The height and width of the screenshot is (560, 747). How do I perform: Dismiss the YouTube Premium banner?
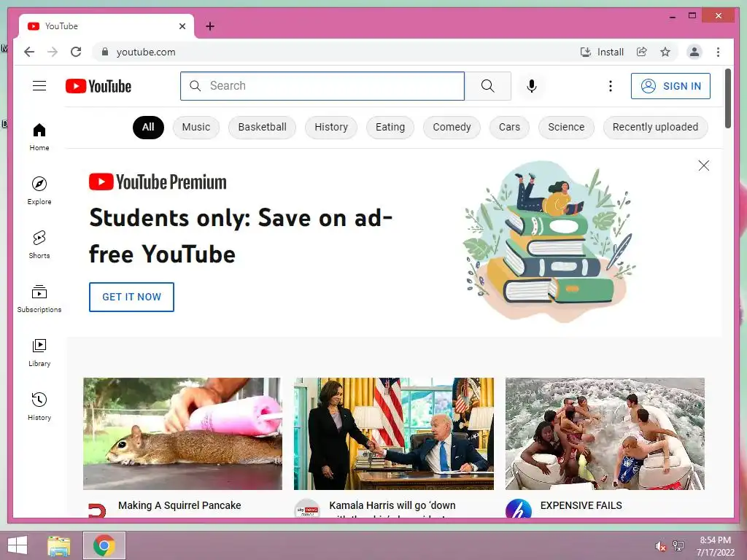[x=704, y=166]
